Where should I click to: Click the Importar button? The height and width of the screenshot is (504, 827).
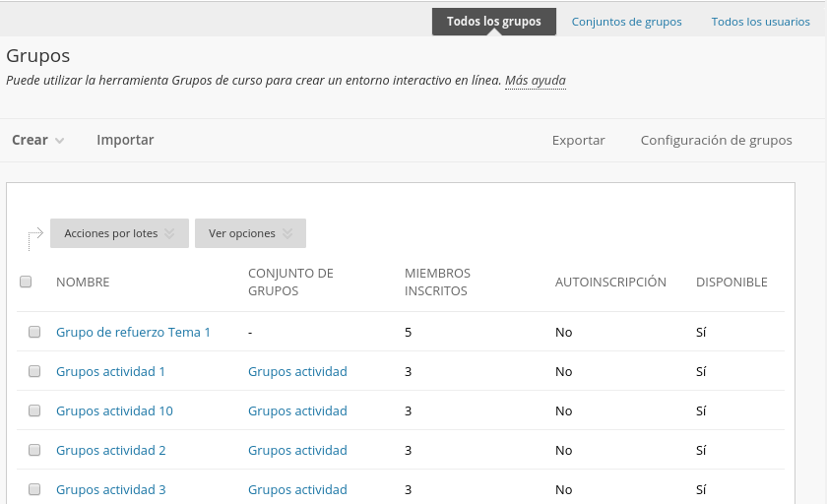[x=125, y=140]
